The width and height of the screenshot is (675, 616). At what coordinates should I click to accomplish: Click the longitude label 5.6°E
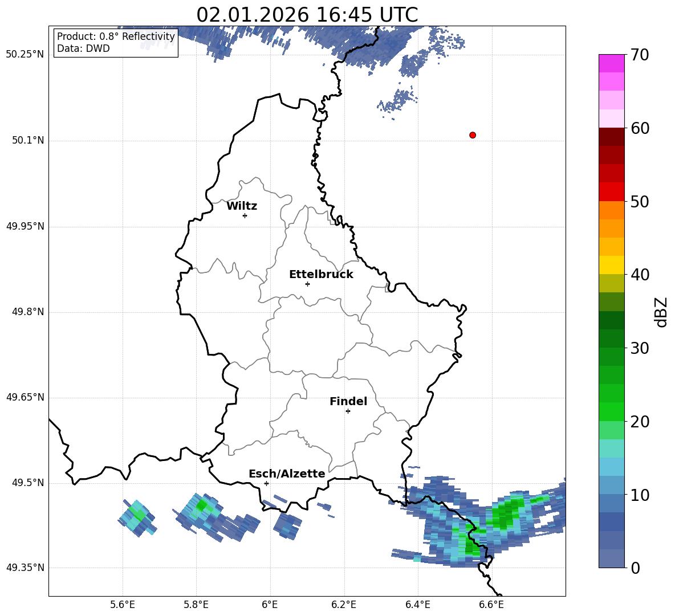pyautogui.click(x=123, y=605)
